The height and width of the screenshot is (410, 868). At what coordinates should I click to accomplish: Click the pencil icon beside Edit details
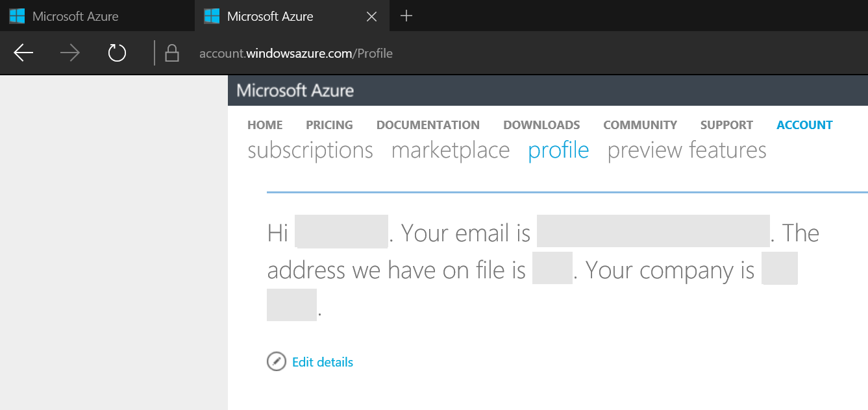277,361
